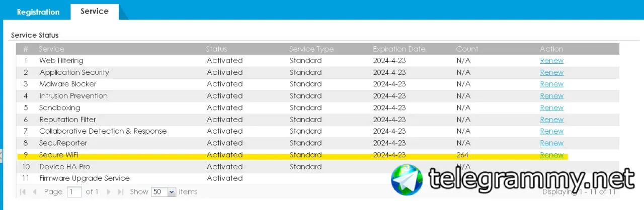Renew the Application Security license
644x210 pixels.
point(551,72)
